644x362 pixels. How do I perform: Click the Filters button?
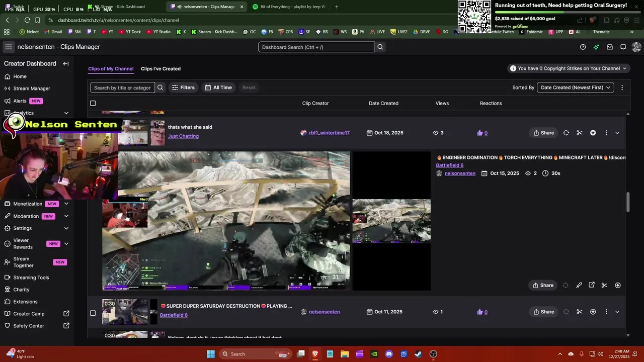click(183, 87)
